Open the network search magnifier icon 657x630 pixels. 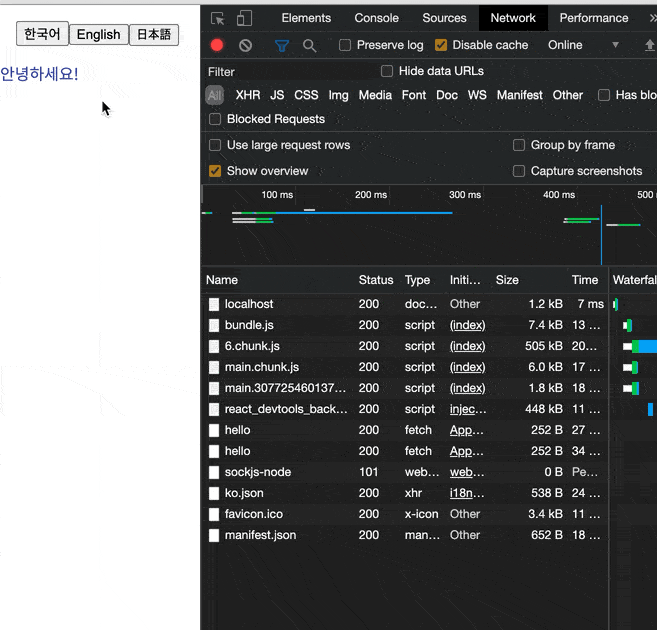pos(310,45)
